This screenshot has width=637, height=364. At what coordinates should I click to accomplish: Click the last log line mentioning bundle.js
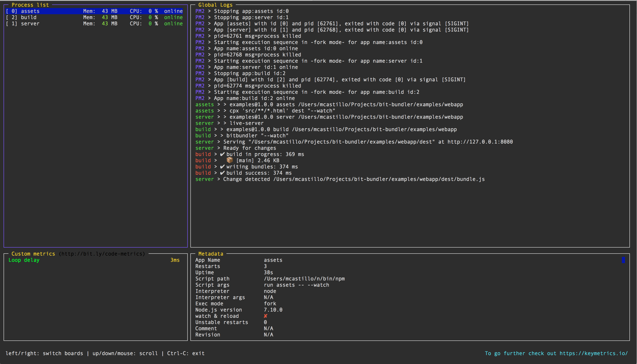(x=340, y=179)
